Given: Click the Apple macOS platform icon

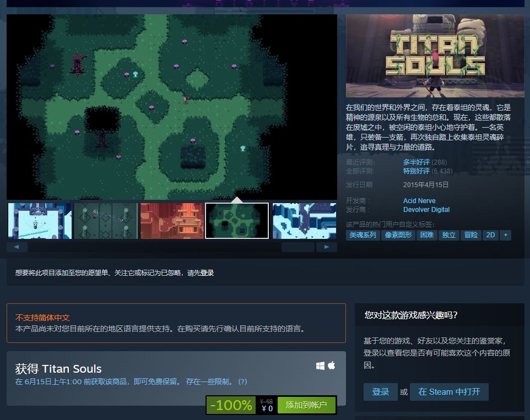Looking at the screenshot, I should click(x=332, y=366).
